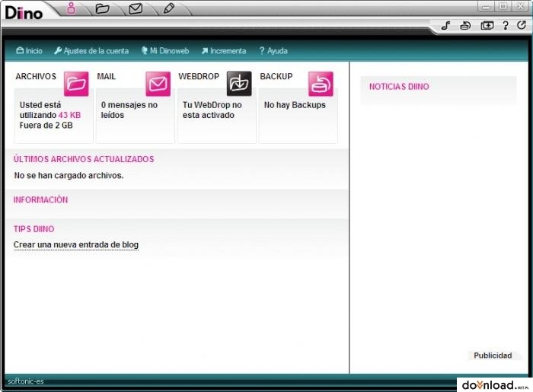Viewport: 533px width, 392px height.
Task: Click the screen capture plus icon in toolbar
Action: tap(487, 25)
